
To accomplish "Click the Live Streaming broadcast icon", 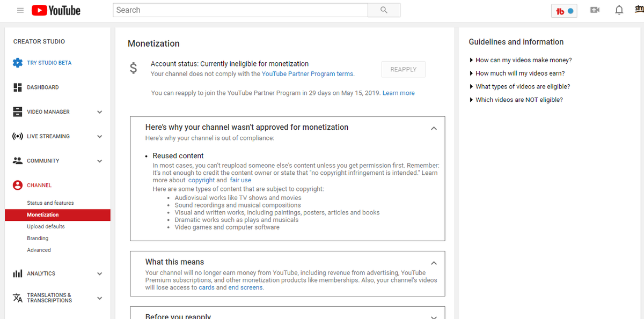I will click(x=18, y=136).
